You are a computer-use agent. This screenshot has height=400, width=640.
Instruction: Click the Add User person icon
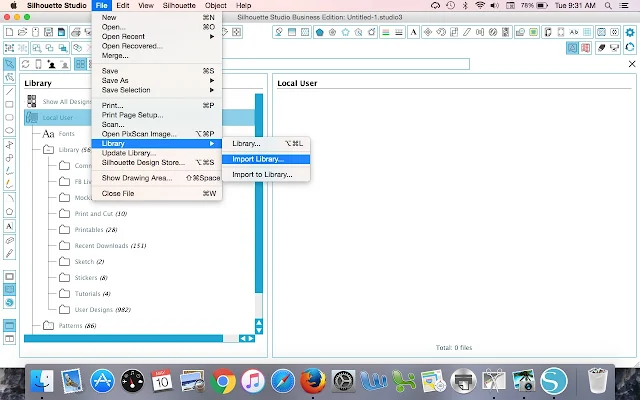[51, 64]
